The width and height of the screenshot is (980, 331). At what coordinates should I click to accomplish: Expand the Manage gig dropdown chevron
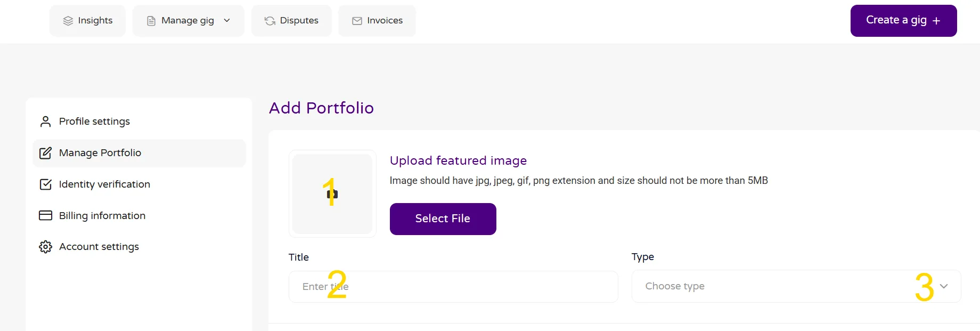click(x=227, y=20)
